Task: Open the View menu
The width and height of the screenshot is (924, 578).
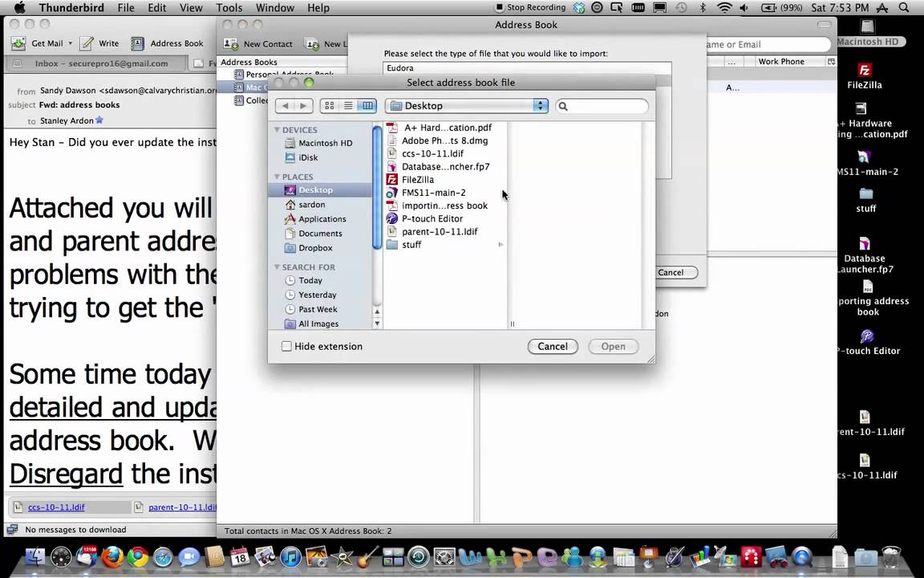Action: (191, 8)
